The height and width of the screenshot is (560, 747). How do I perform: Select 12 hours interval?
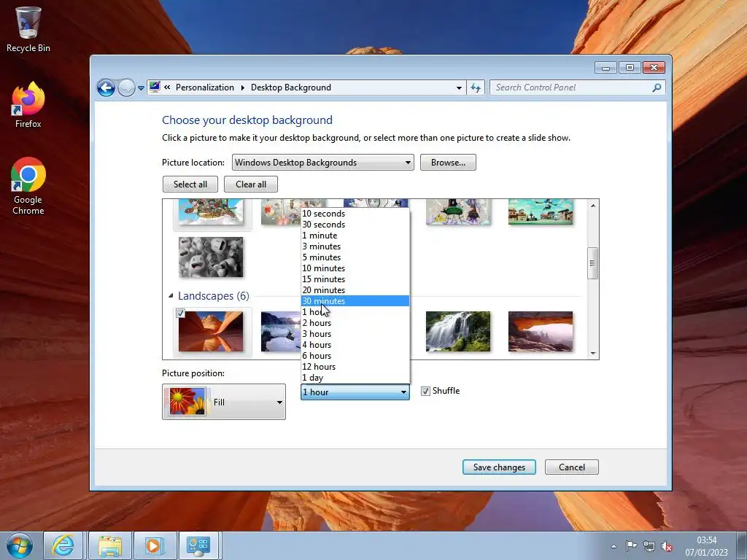coord(355,367)
